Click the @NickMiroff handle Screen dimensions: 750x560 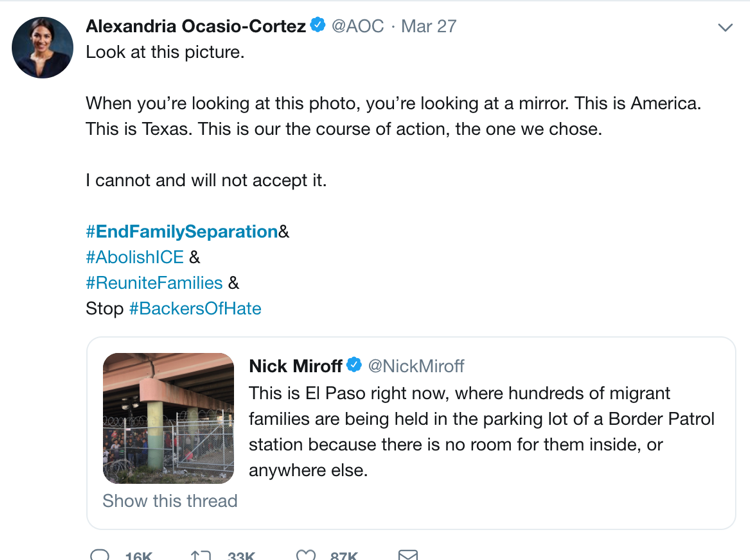click(416, 366)
